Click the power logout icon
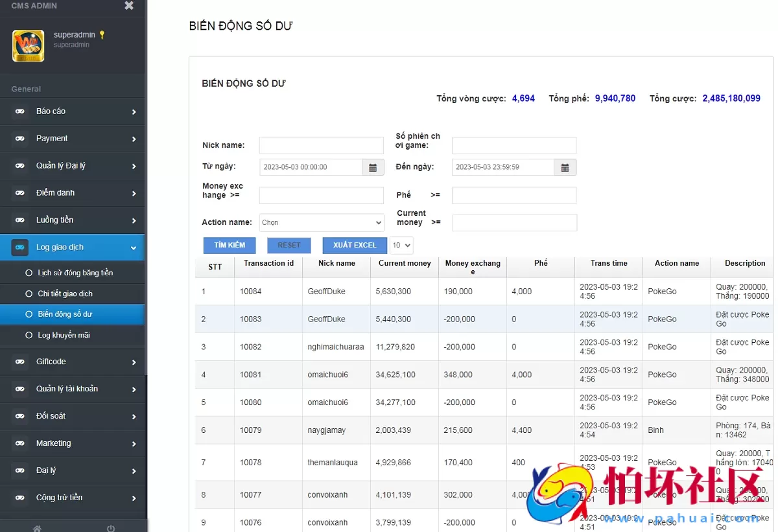Screen dimensions: 778x532 click(110, 527)
